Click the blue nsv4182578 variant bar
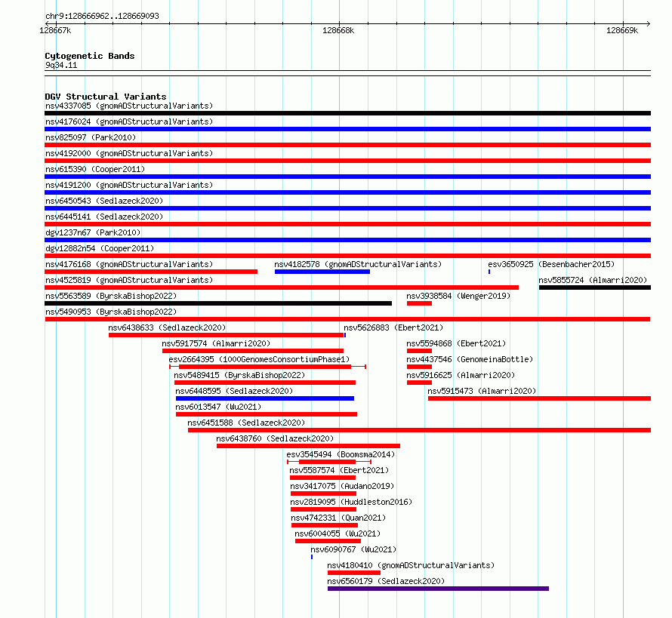This screenshot has height=618, width=672. pos(322,272)
